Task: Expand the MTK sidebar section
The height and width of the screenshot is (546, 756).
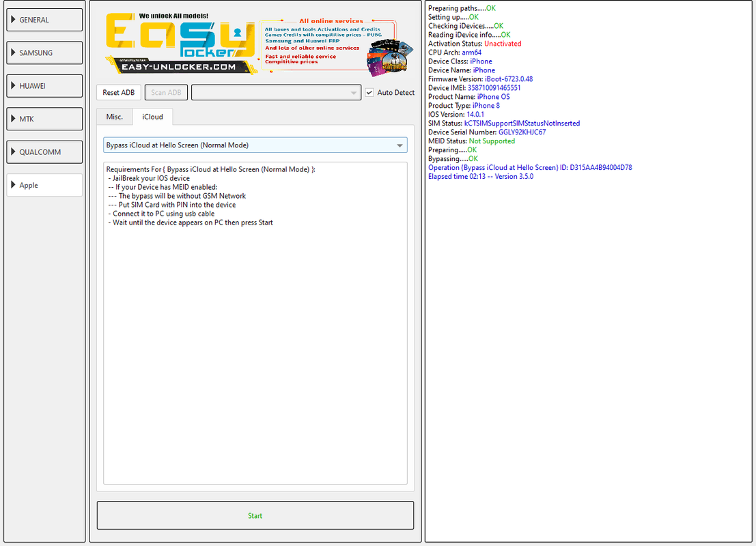Action: 44,119
